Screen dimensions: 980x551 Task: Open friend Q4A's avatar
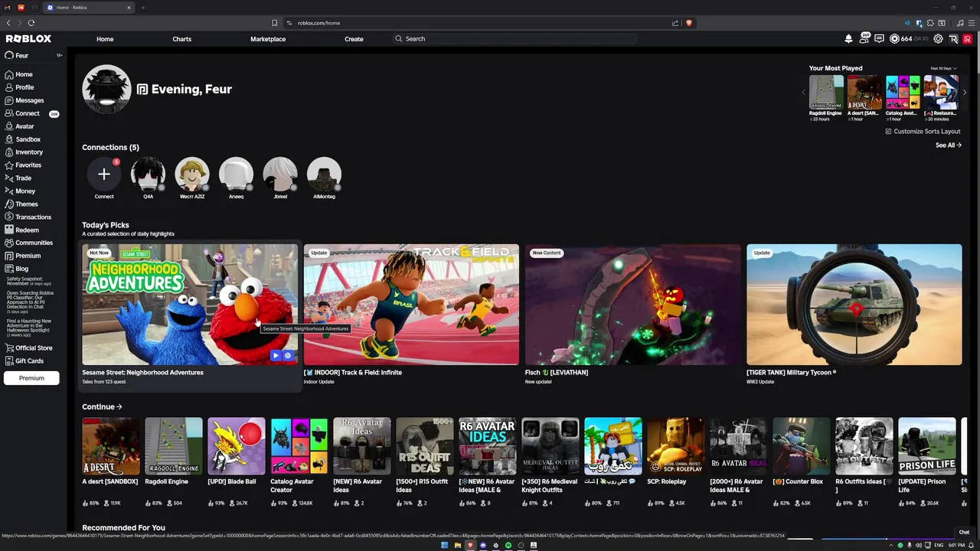tap(148, 174)
